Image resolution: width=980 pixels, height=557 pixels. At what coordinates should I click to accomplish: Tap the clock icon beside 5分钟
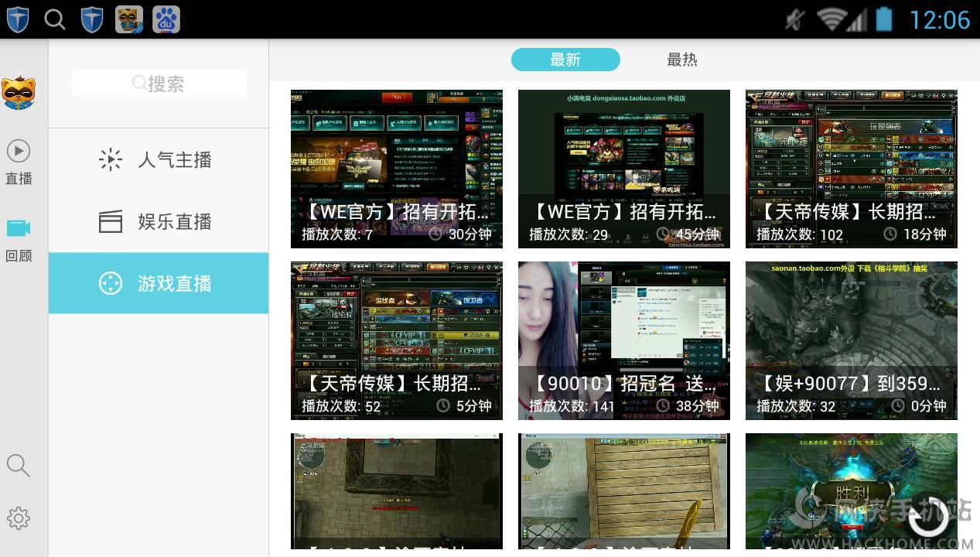[x=443, y=405]
